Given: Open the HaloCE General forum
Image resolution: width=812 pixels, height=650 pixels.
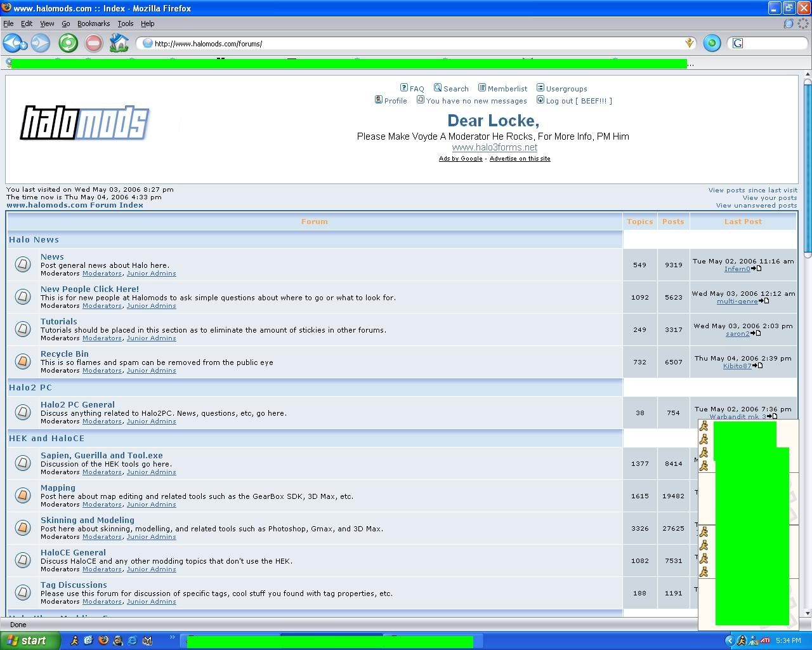Looking at the screenshot, I should [x=73, y=552].
